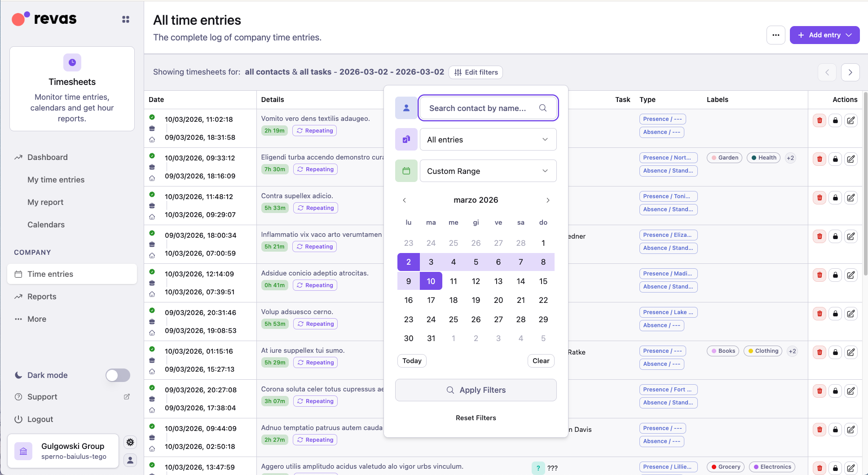Edit the first time entry with pencil icon
This screenshot has height=475, width=868.
[850, 120]
